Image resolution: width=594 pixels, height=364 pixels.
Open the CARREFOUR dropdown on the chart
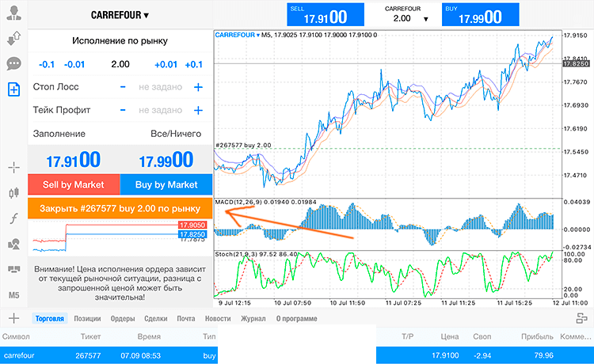[237, 35]
